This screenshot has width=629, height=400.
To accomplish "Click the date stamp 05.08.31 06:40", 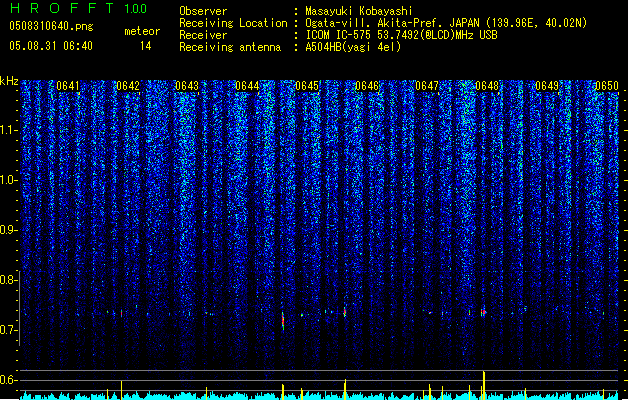I will pyautogui.click(x=51, y=46).
